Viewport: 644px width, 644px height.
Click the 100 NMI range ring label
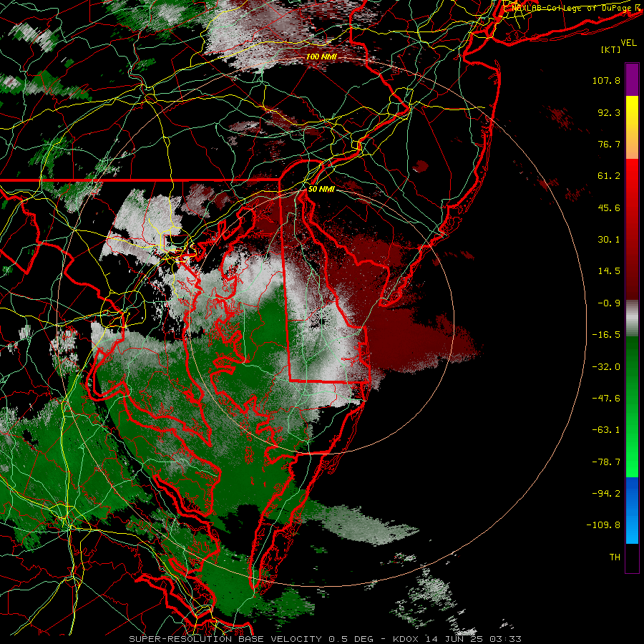(321, 57)
